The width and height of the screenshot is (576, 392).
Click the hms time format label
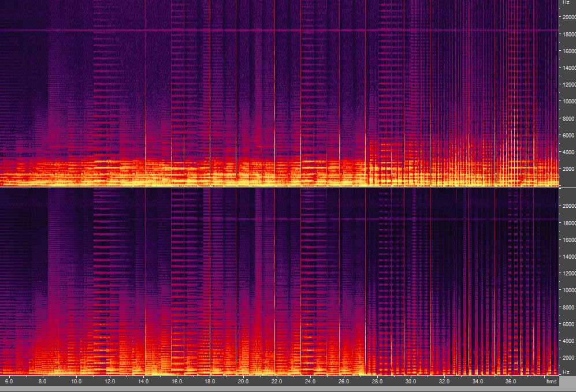(551, 382)
